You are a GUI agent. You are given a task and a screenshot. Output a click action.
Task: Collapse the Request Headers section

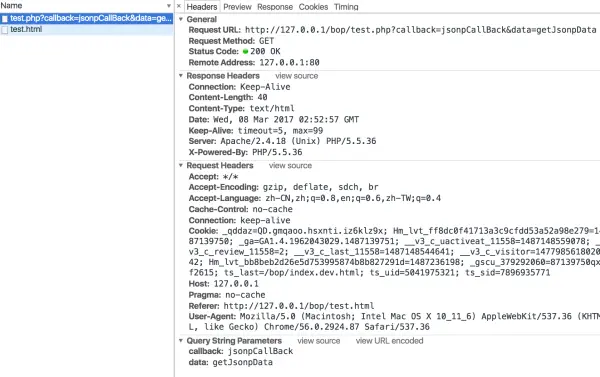pos(181,165)
